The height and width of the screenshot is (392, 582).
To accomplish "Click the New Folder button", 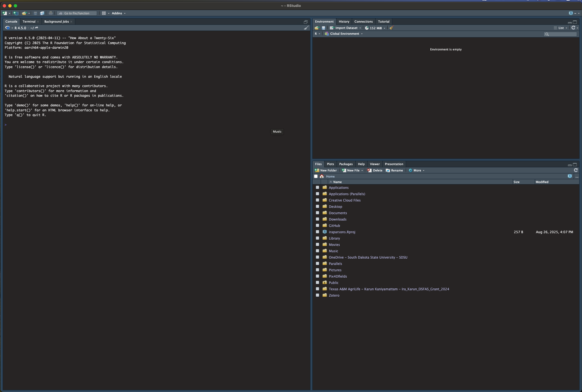I will point(326,170).
